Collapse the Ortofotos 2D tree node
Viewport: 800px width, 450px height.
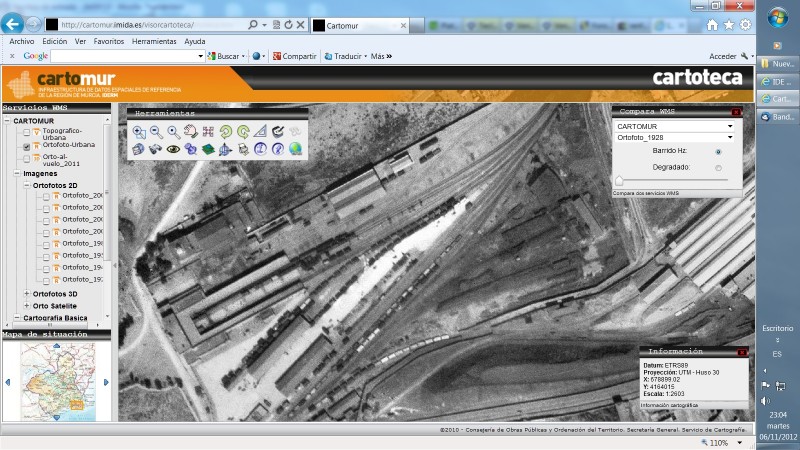[x=27, y=185]
